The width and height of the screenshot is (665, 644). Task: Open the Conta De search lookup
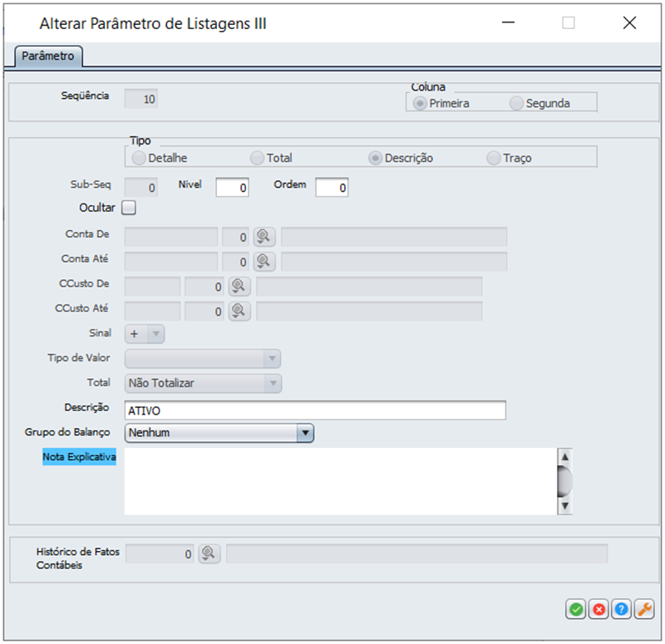264,237
